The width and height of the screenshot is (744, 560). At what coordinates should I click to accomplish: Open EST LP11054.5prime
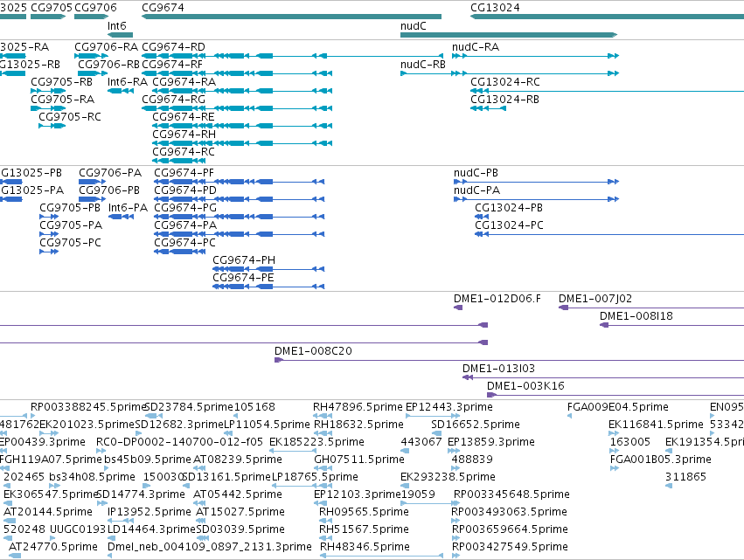pyautogui.click(x=267, y=425)
